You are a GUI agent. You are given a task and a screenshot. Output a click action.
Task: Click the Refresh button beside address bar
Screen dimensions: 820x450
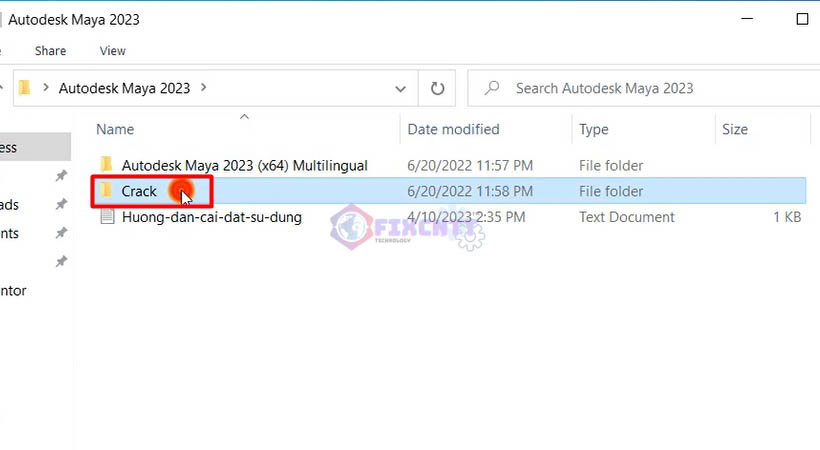click(437, 88)
